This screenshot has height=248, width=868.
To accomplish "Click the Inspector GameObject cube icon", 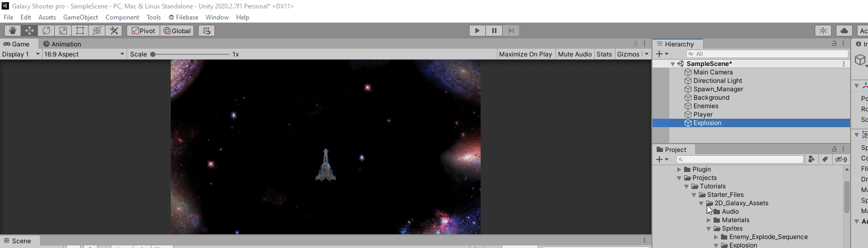I will [x=860, y=60].
